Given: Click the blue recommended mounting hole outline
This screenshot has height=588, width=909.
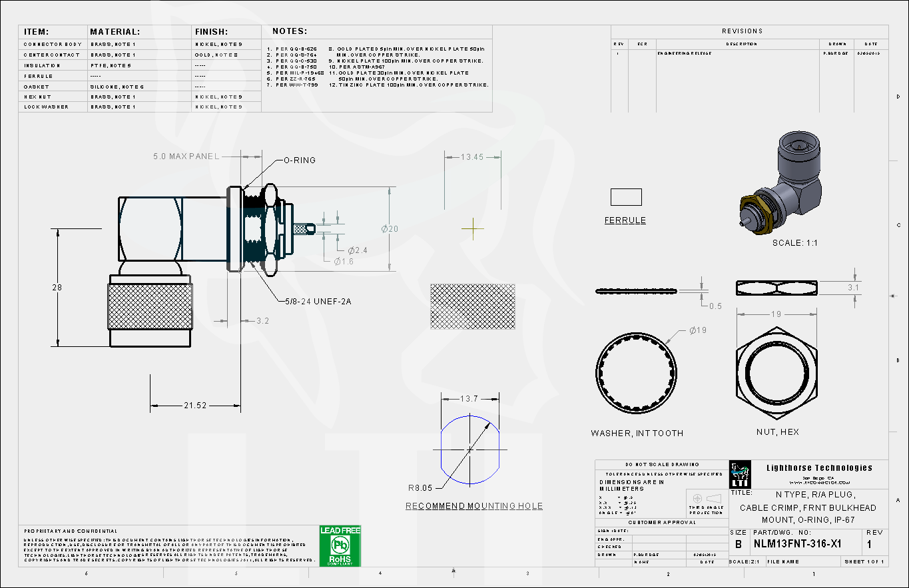Looking at the screenshot, I should point(469,450).
